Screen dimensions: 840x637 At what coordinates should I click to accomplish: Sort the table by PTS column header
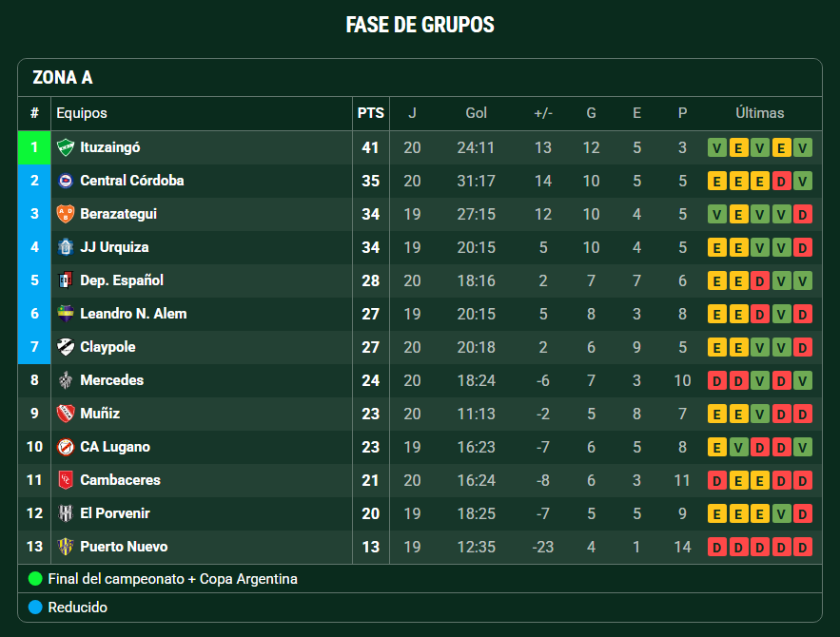click(x=371, y=113)
